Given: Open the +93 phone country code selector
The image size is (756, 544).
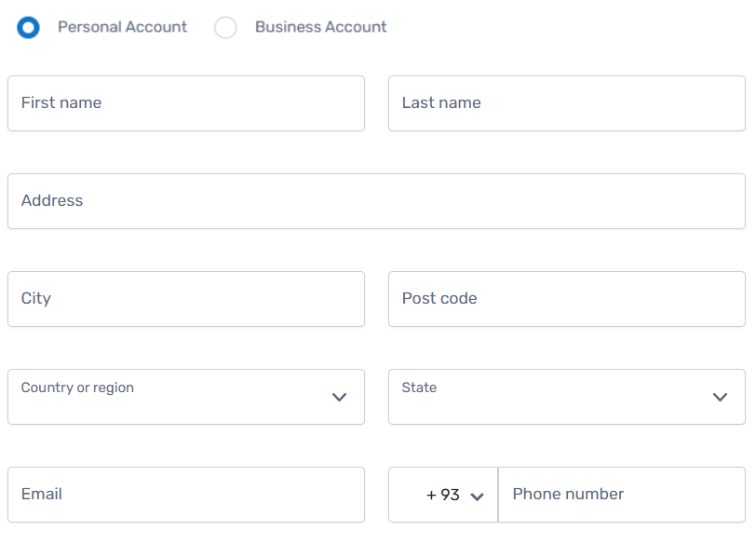Looking at the screenshot, I should (444, 495).
